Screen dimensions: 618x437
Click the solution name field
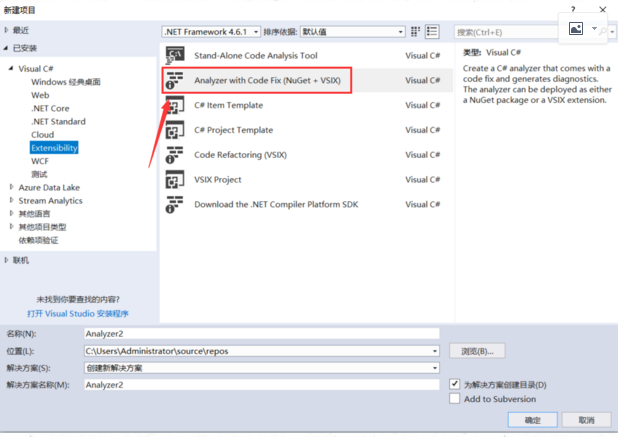(262, 385)
